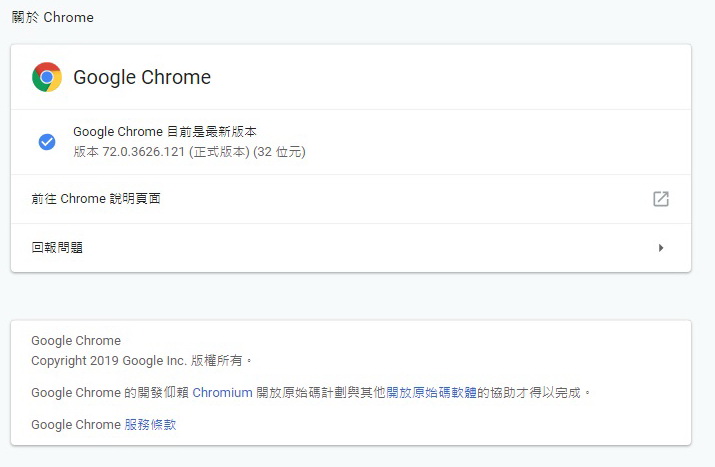Image resolution: width=715 pixels, height=467 pixels.
Task: Expand 回報問題 using the right arrow
Action: 661,248
